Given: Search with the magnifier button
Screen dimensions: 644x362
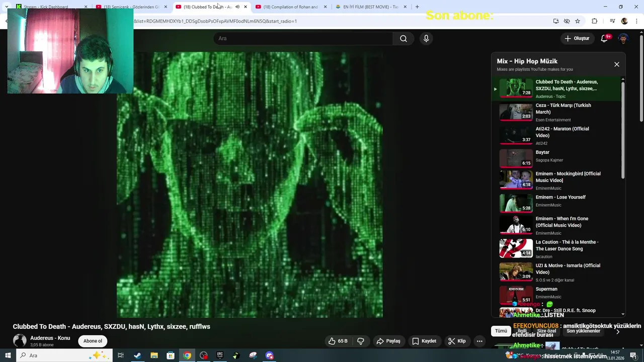Looking at the screenshot, I should pyautogui.click(x=404, y=39).
